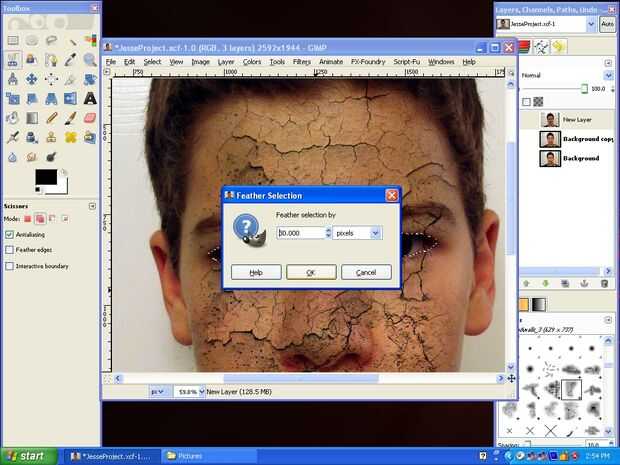Viewport: 620px width, 465px height.
Task: Select the Blend gradient tool
Action: coord(32,118)
